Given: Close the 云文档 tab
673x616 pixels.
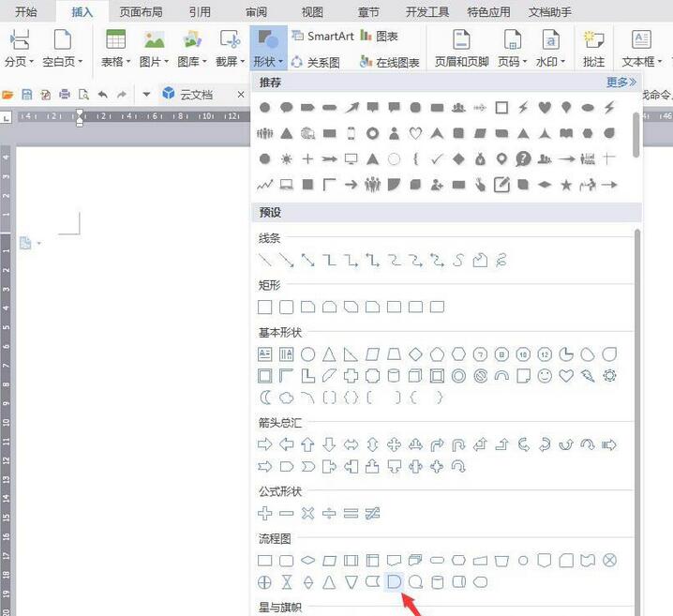Looking at the screenshot, I should point(241,94).
